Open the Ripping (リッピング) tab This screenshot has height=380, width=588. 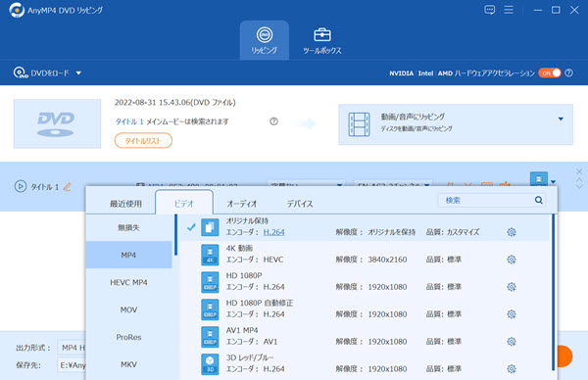click(x=265, y=40)
